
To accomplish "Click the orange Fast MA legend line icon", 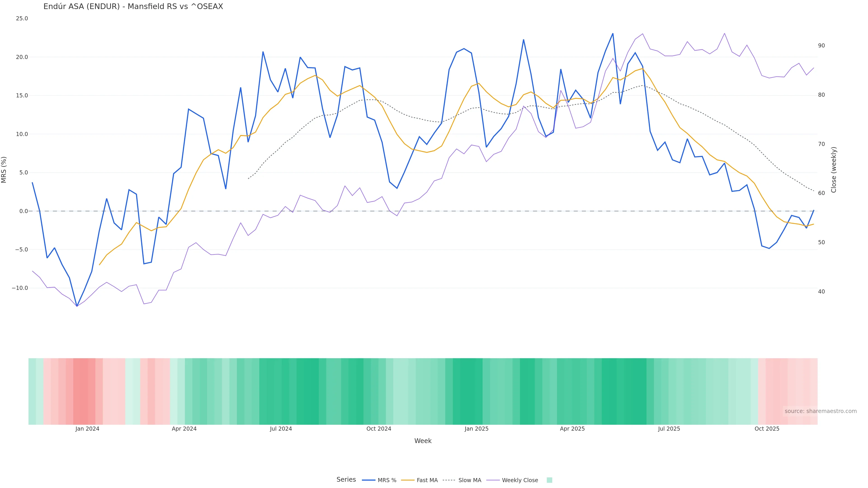I will click(x=408, y=480).
